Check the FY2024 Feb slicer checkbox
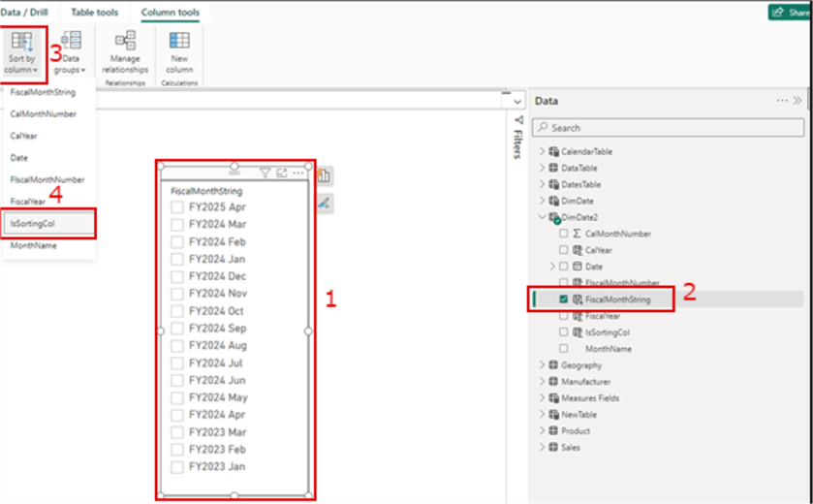Image resolution: width=813 pixels, height=504 pixels. coord(176,242)
